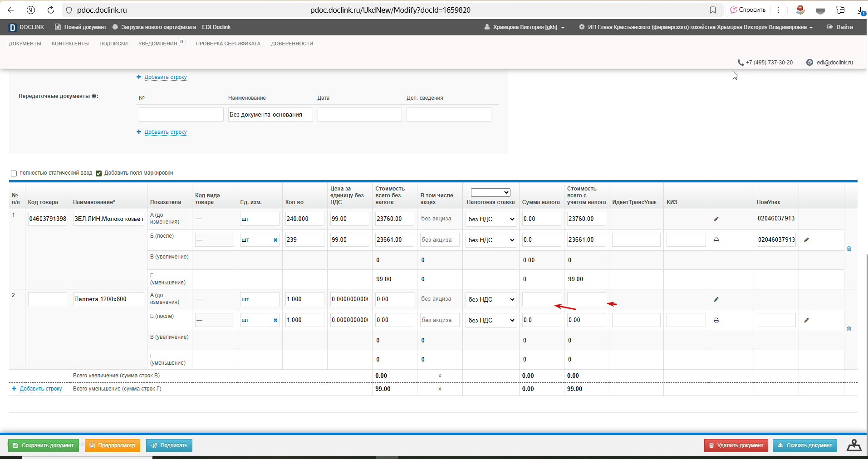Open без НДС dropdown in Паллета row A
Screen dimensions: 868x459
pyautogui.click(x=491, y=299)
